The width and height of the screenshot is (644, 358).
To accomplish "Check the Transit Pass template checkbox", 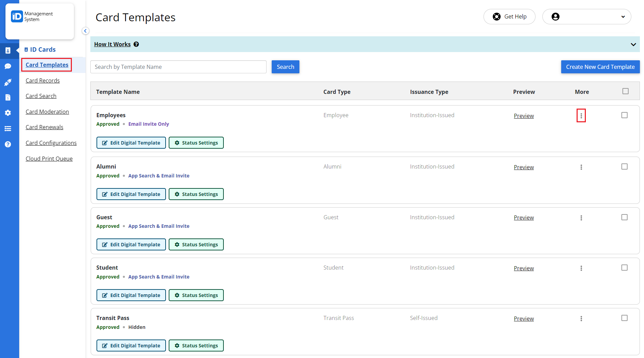I will 624,318.
